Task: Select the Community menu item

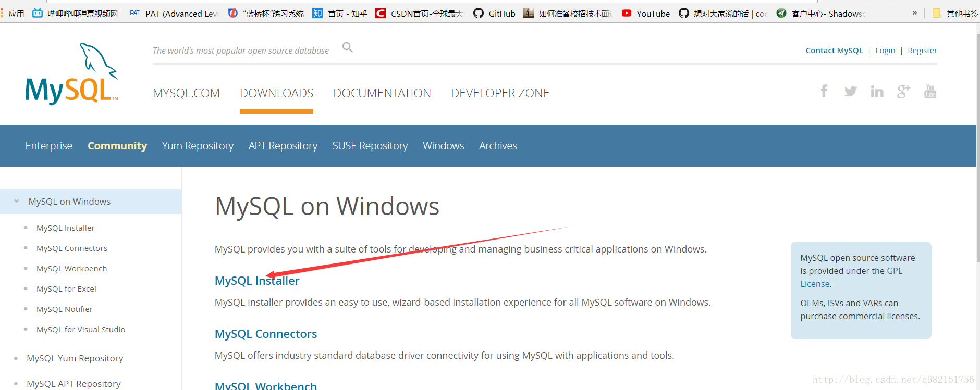Action: coord(117,146)
